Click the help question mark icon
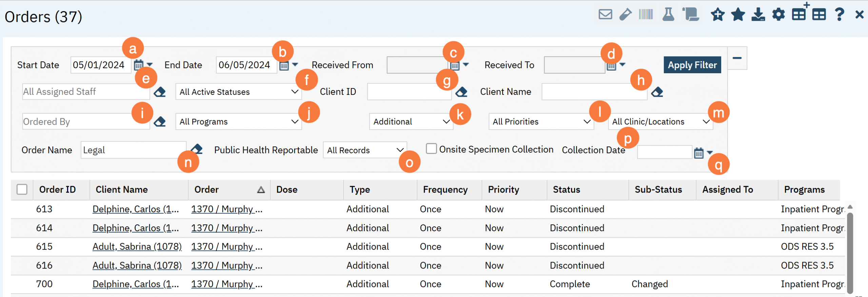Image resolution: width=868 pixels, height=297 pixels. coord(839,15)
